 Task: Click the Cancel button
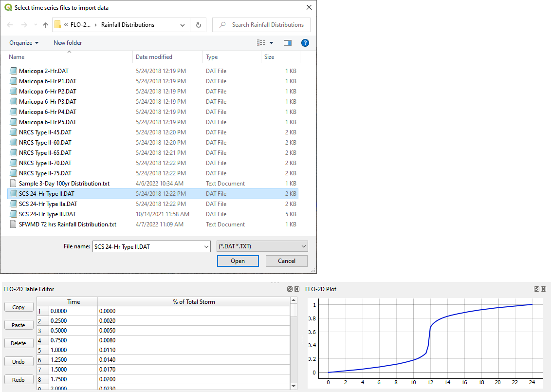(287, 261)
